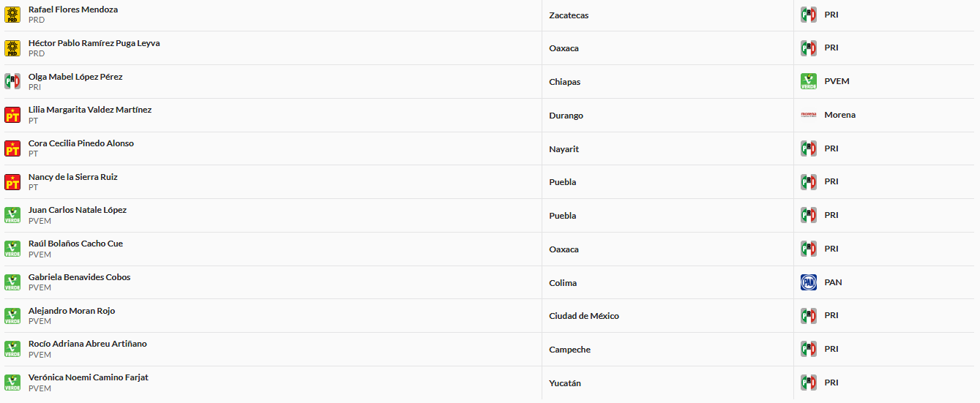Open Cora Cecilia Pinedo Alonso's profile name
This screenshot has height=403, width=980.
point(81,143)
